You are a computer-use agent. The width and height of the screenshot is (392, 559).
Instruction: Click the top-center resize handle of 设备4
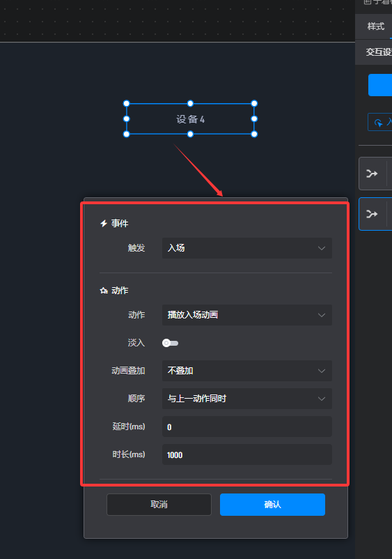pos(191,103)
